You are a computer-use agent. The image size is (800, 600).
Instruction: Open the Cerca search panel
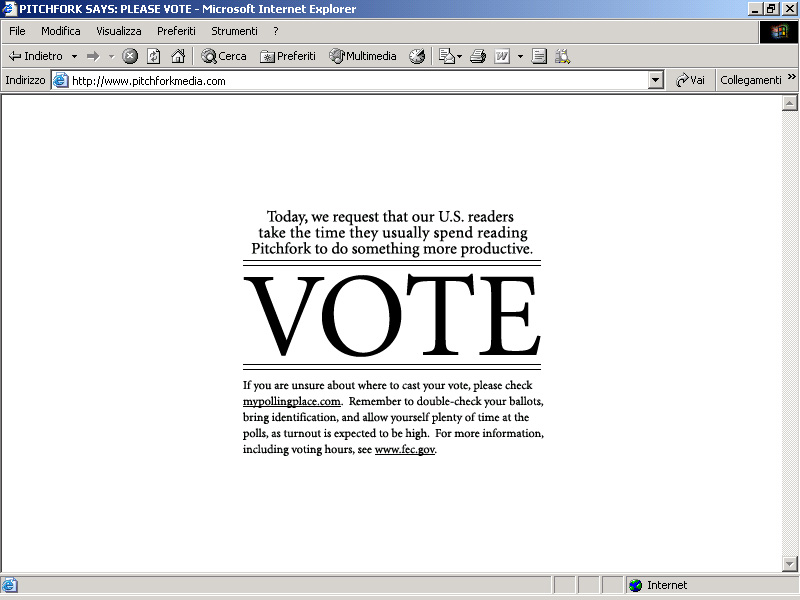point(224,56)
